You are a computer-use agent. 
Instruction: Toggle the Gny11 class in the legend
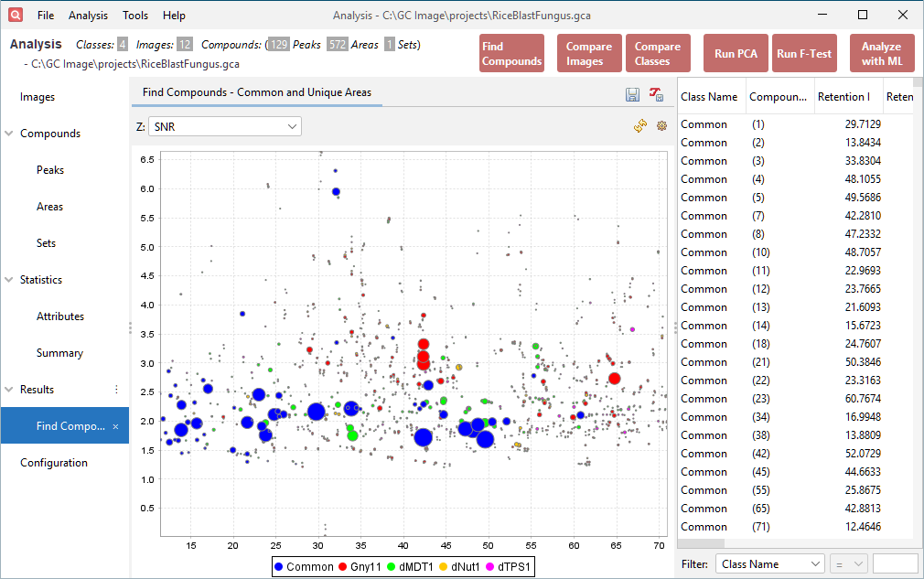pos(362,566)
